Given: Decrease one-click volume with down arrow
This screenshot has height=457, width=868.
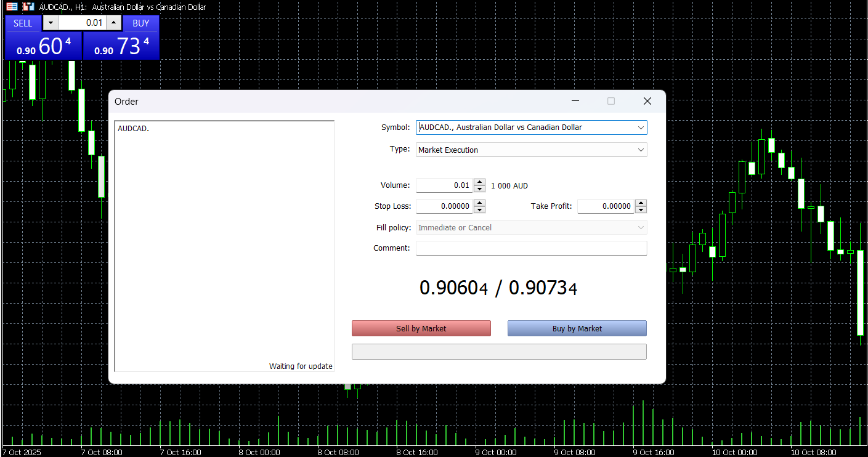Looking at the screenshot, I should [51, 23].
